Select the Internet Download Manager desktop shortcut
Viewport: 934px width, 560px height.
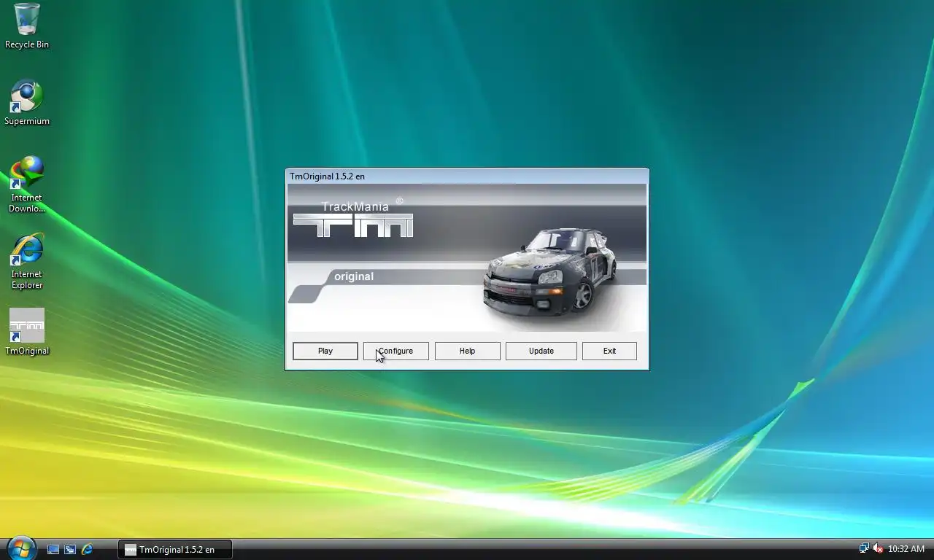[27, 184]
